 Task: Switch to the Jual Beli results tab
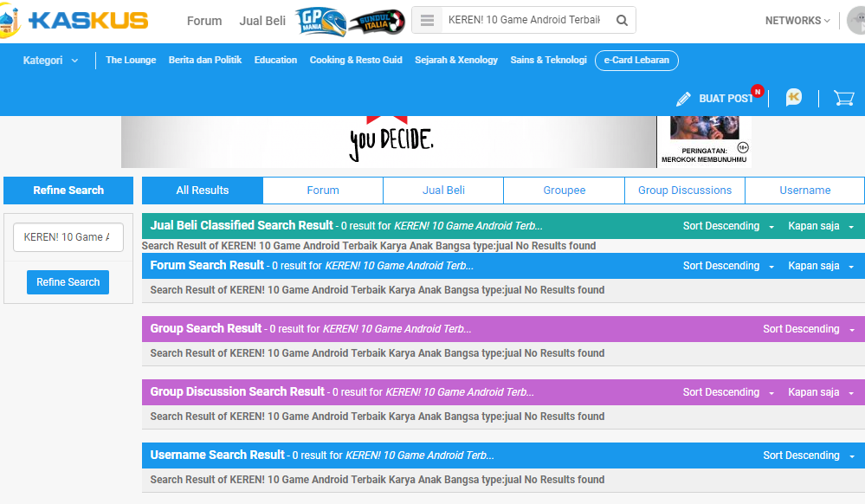tap(443, 191)
